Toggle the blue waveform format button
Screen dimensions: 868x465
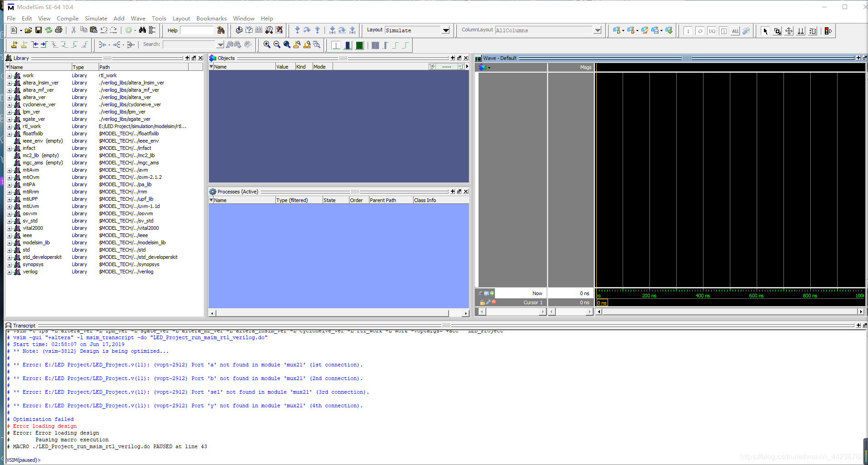tap(348, 45)
